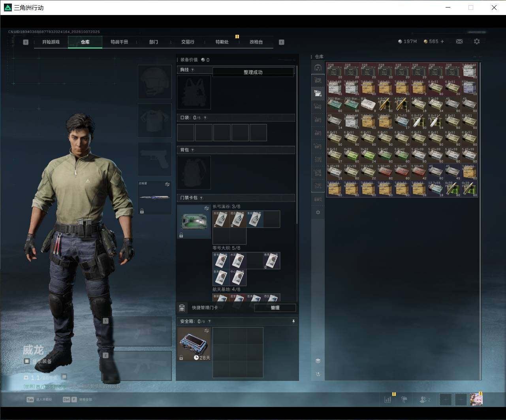Image resolution: width=506 pixels, height=420 pixels.
Task: Toggle the pin icon on the 安全箱 header
Action: (x=293, y=322)
